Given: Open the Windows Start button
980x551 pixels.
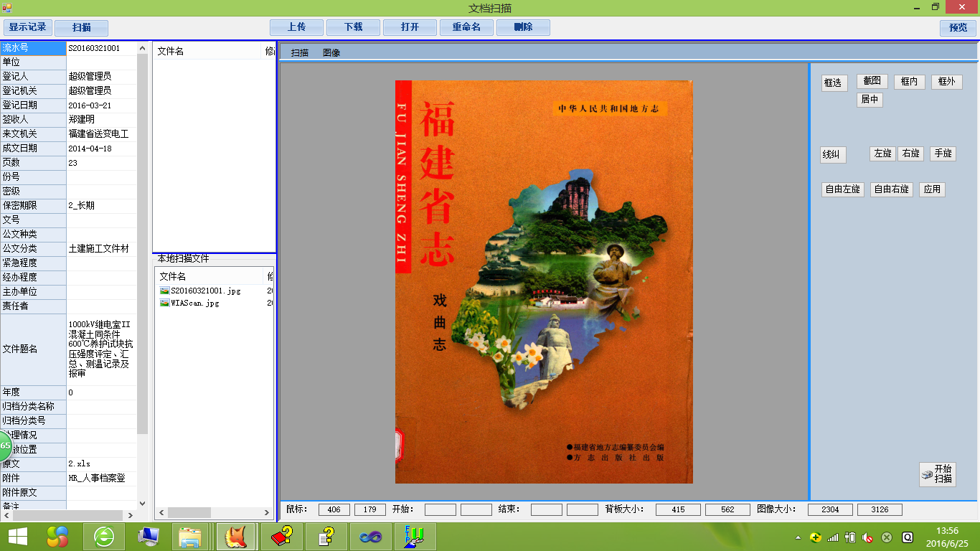Looking at the screenshot, I should (x=18, y=537).
